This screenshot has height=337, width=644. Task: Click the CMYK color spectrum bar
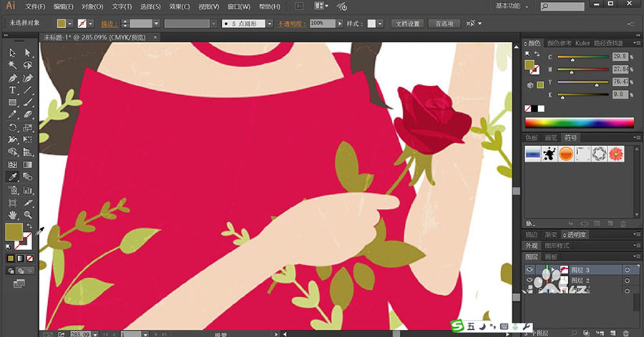(x=580, y=122)
